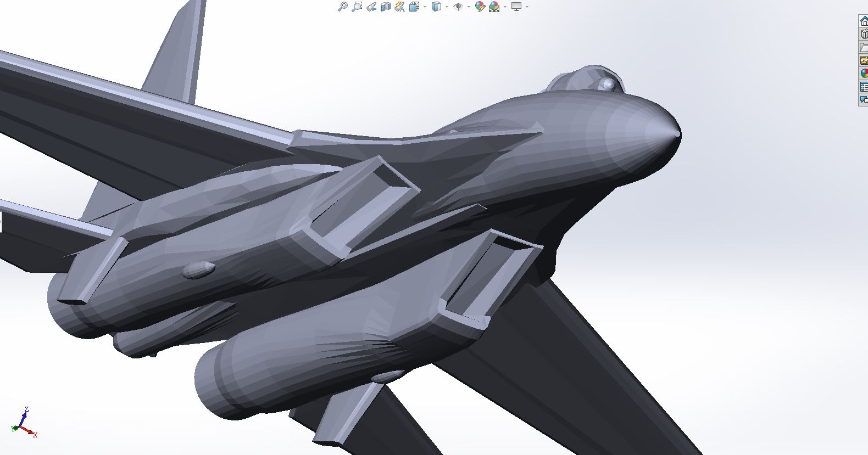868x455 pixels.
Task: Click the Hide/Show Items eye icon
Action: point(458,7)
